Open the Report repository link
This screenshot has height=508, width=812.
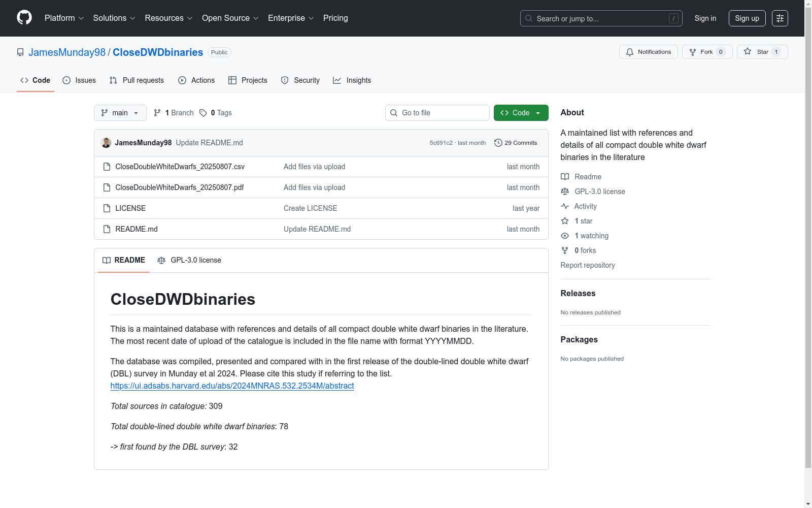point(588,265)
